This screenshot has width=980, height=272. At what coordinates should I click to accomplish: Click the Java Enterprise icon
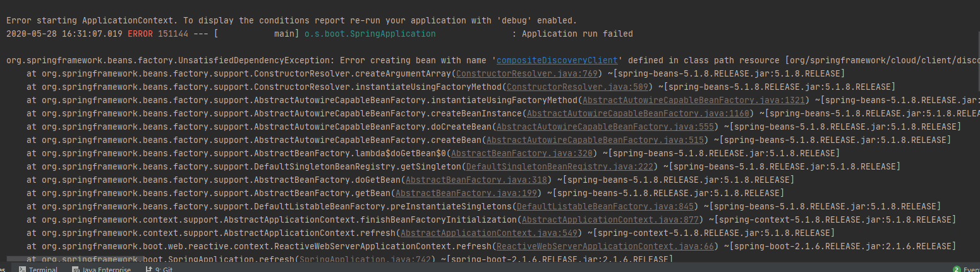point(76,269)
